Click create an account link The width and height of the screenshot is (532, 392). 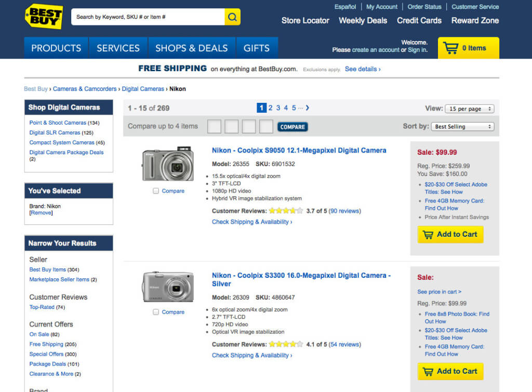pyautogui.click(x=376, y=50)
